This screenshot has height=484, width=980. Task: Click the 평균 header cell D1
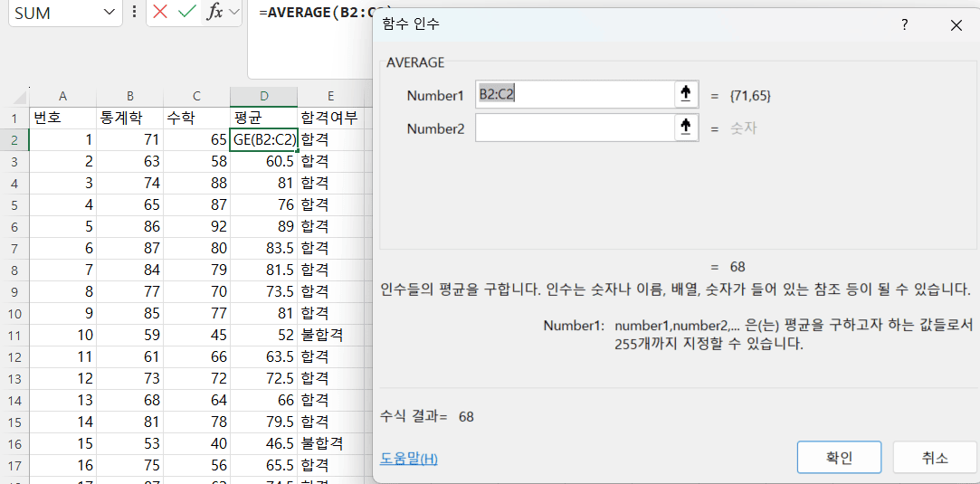coord(263,118)
